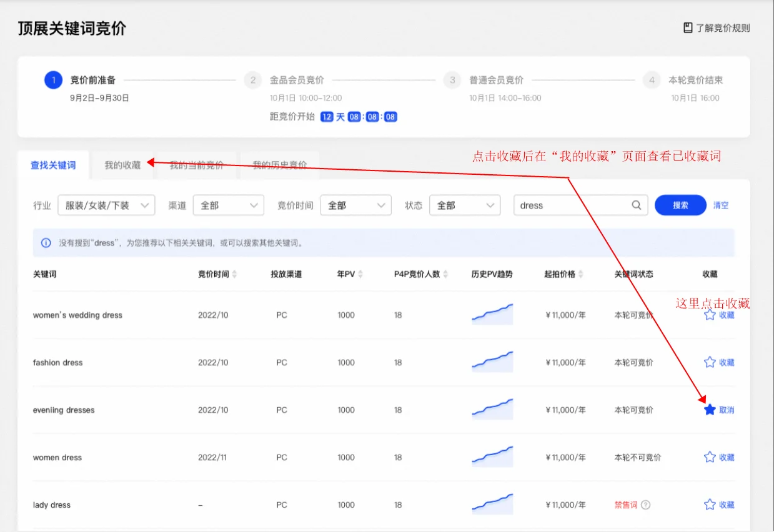The image size is (774, 532).
Task: View PV trend chart for women's wedding dress
Action: tap(492, 315)
